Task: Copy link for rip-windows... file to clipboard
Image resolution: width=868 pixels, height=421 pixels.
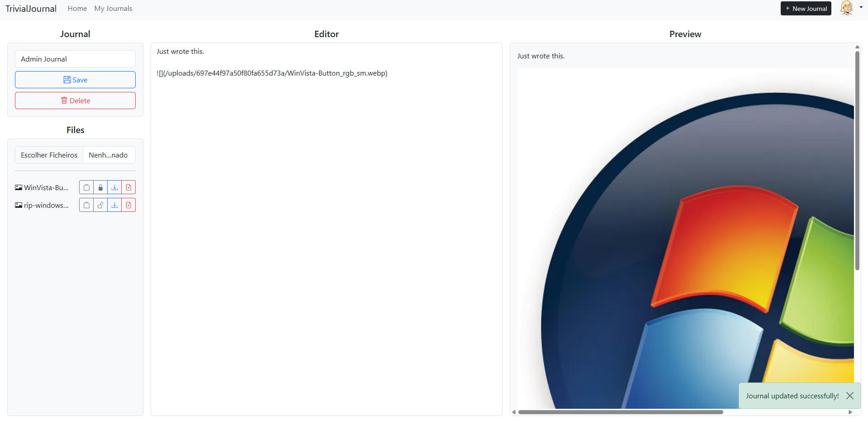Action: 86,205
